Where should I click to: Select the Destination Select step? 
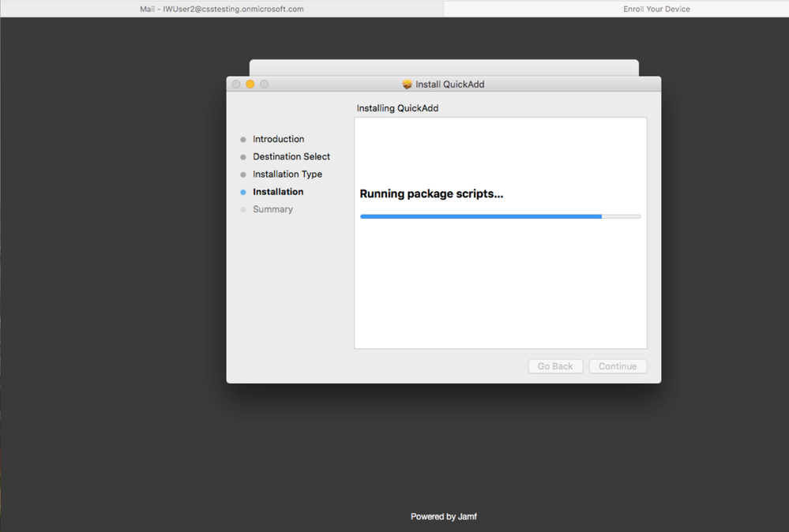tap(291, 156)
